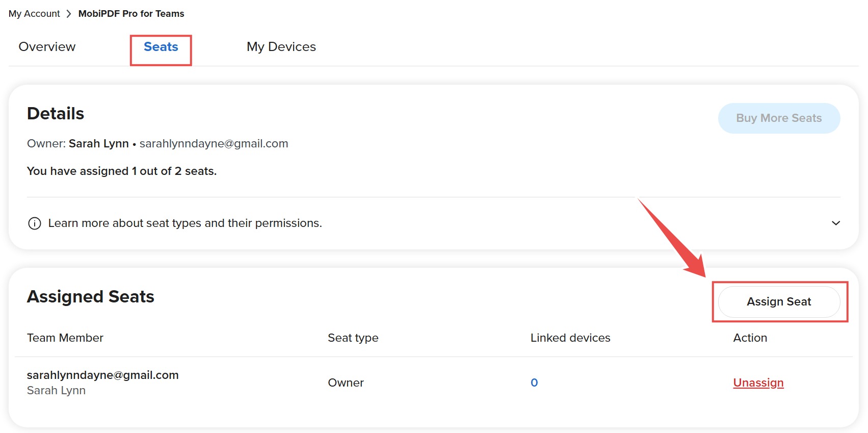Open the Overview tab

[47, 47]
